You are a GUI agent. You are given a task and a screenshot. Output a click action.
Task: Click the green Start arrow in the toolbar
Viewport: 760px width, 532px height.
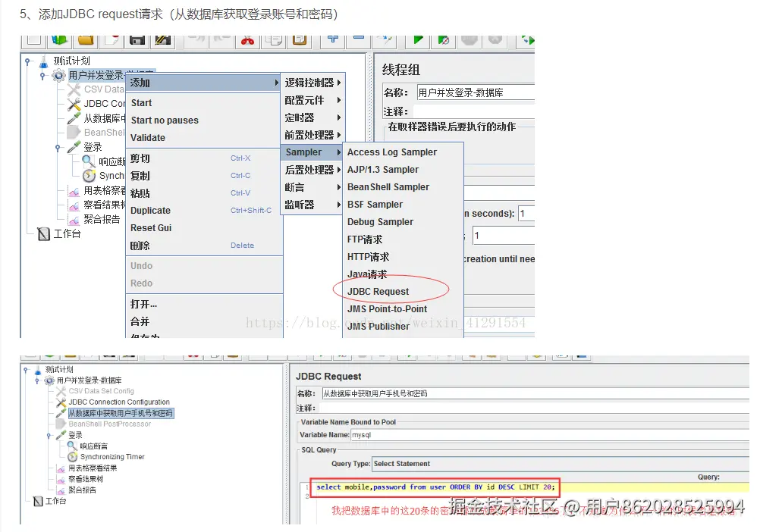click(418, 39)
